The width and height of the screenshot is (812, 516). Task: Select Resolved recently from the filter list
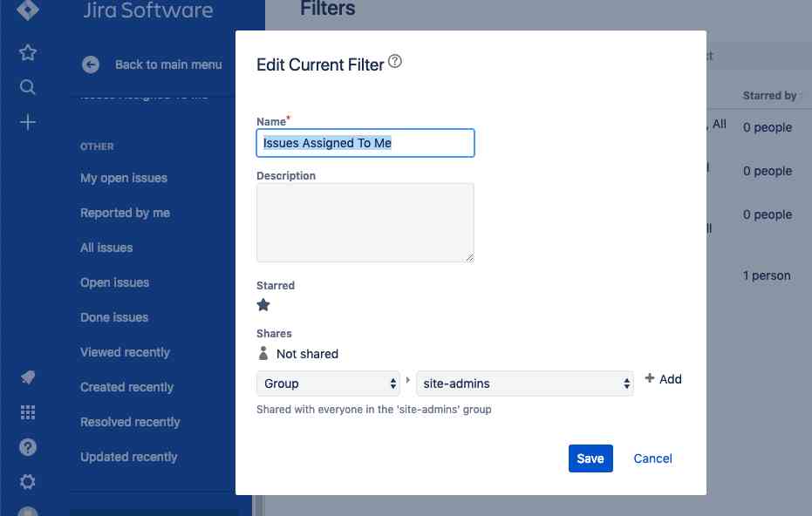[130, 422]
